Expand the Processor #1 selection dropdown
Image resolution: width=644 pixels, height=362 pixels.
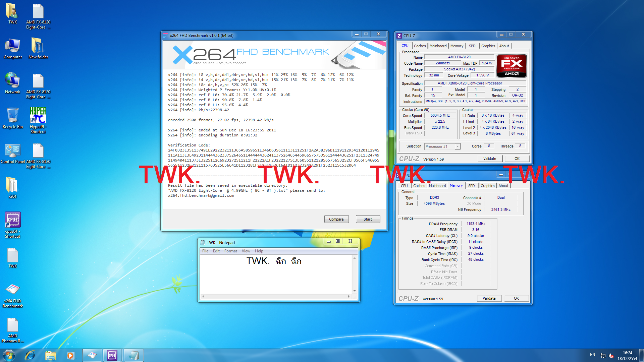[457, 146]
